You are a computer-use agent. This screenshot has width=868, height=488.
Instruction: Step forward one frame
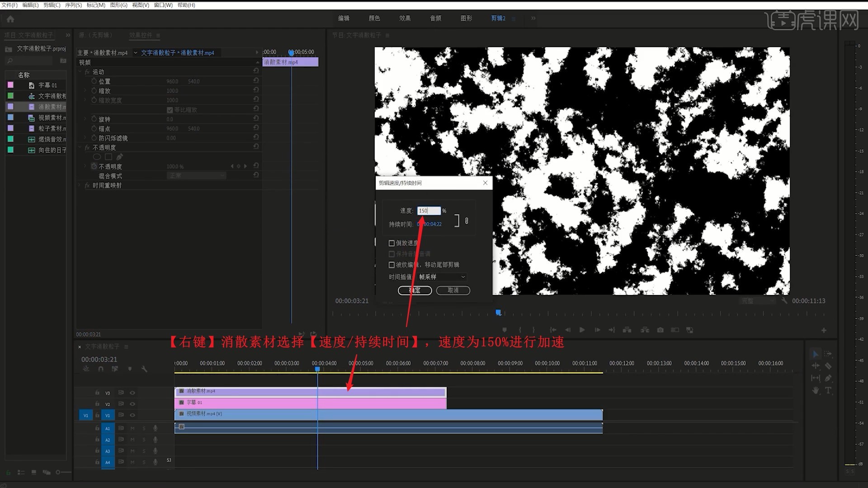pos(597,330)
